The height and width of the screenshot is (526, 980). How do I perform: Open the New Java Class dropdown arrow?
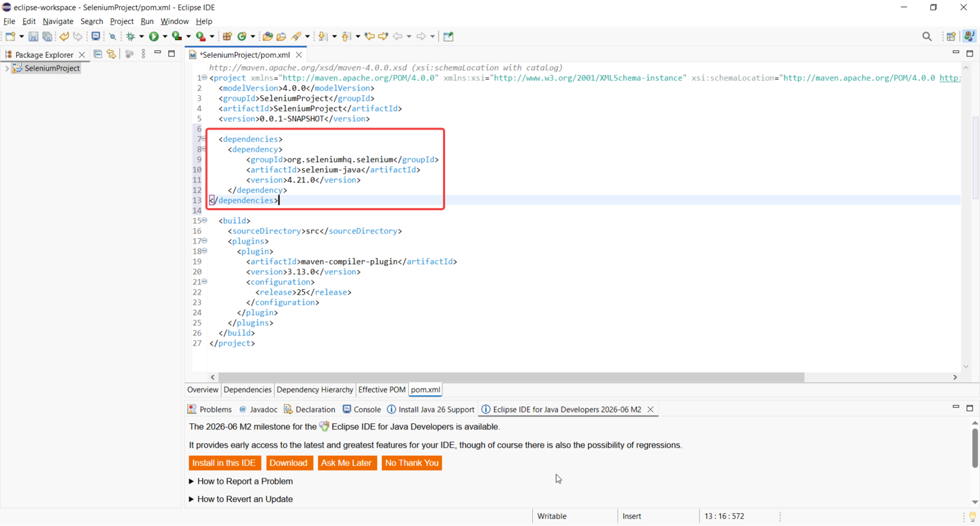tap(252, 37)
